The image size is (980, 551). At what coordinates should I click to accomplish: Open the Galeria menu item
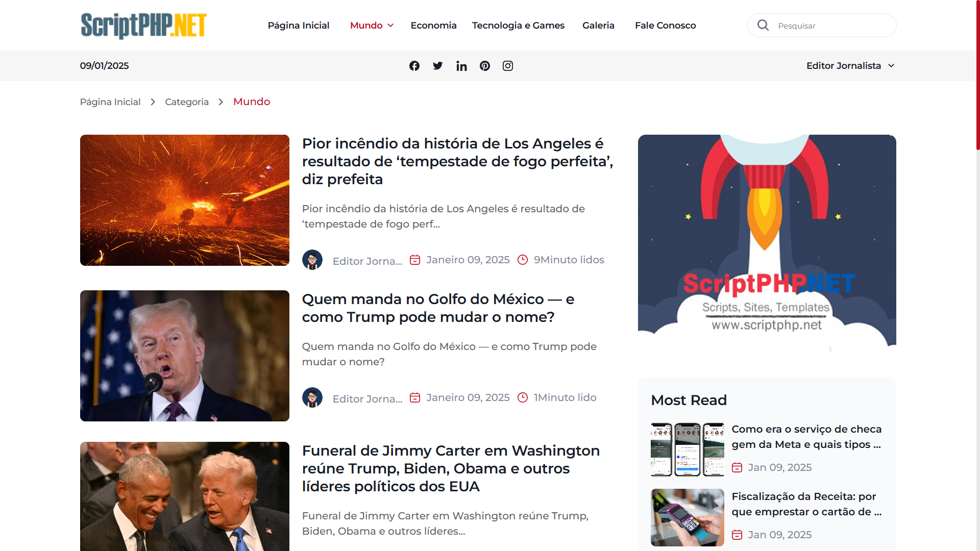(598, 26)
